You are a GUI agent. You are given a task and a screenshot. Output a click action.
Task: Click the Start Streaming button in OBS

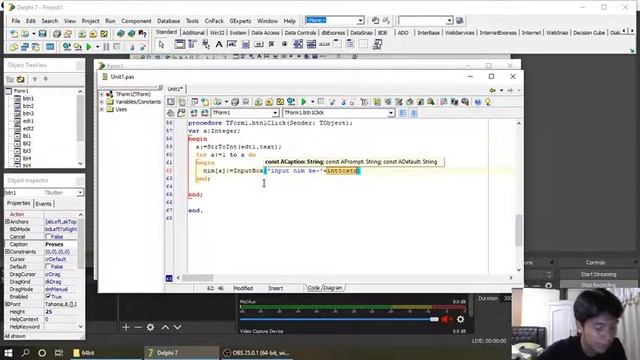click(x=598, y=274)
